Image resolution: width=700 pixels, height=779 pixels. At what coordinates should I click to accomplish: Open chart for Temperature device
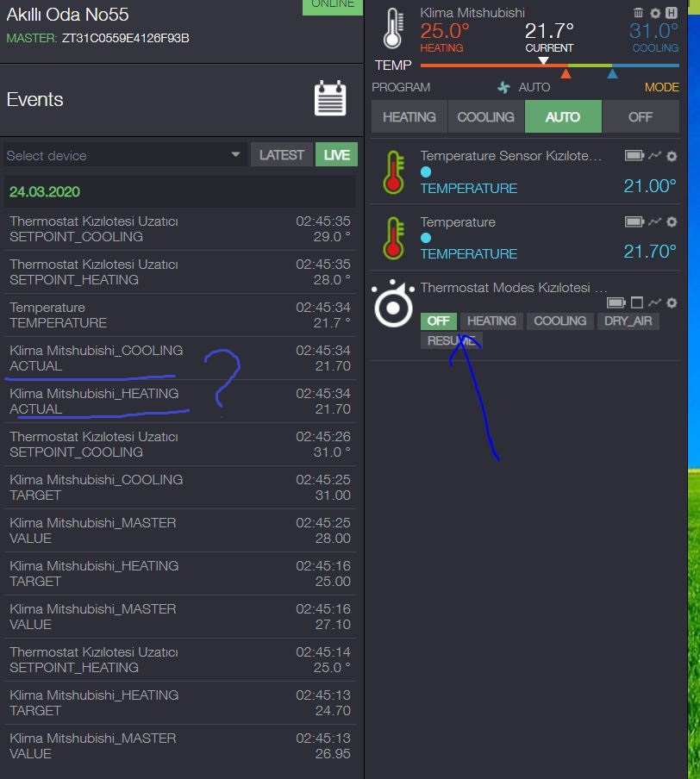[x=655, y=221]
